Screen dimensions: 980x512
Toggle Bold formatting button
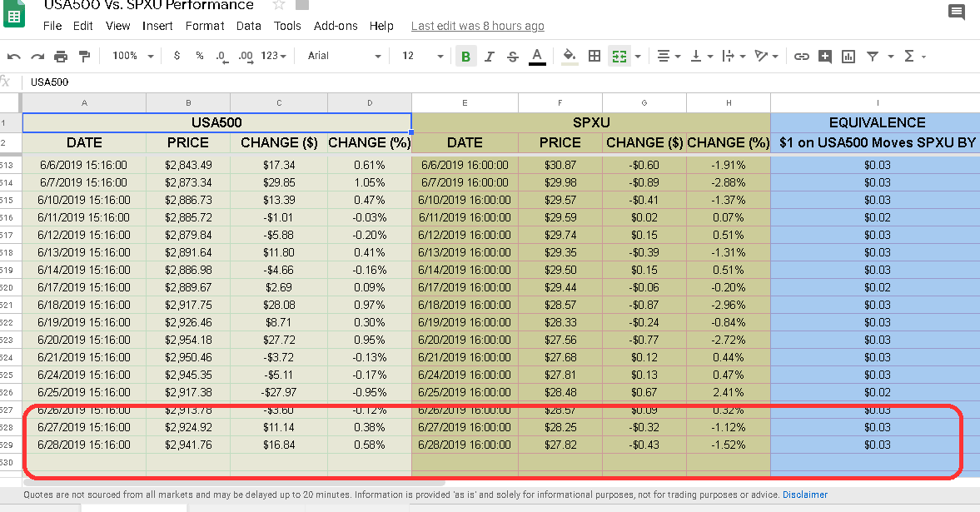(465, 57)
